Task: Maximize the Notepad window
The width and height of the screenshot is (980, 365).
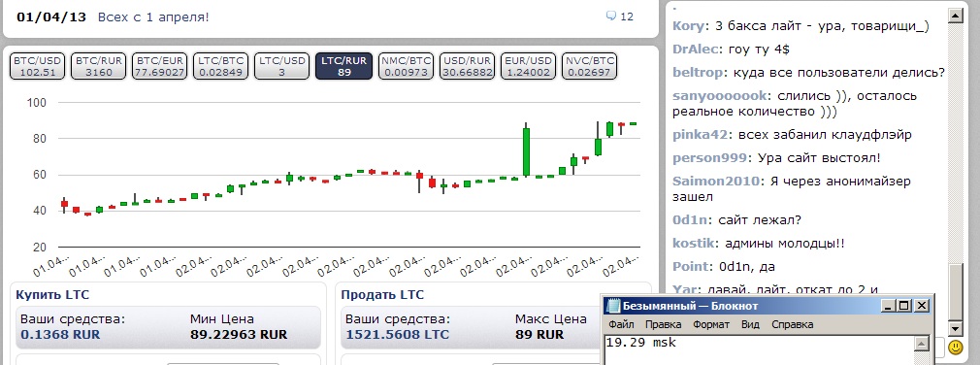Action: point(904,306)
